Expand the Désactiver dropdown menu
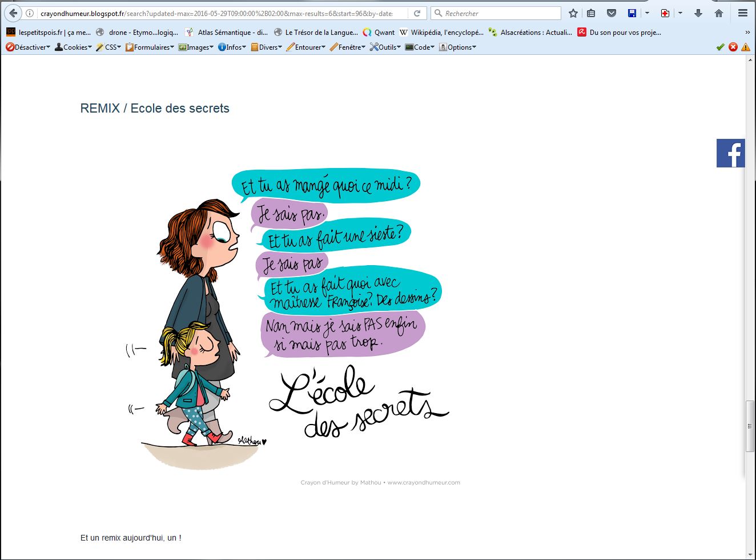The height and width of the screenshot is (560, 756). tap(28, 47)
